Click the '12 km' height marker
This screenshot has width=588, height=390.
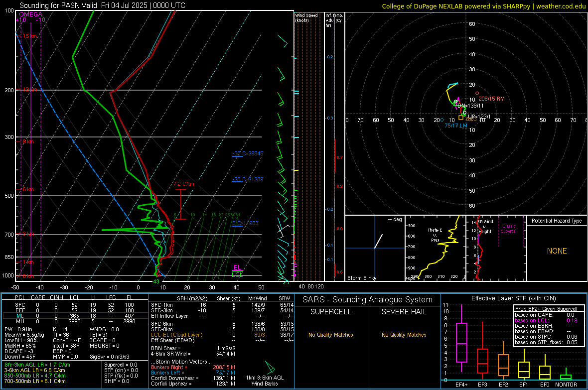(x=29, y=89)
